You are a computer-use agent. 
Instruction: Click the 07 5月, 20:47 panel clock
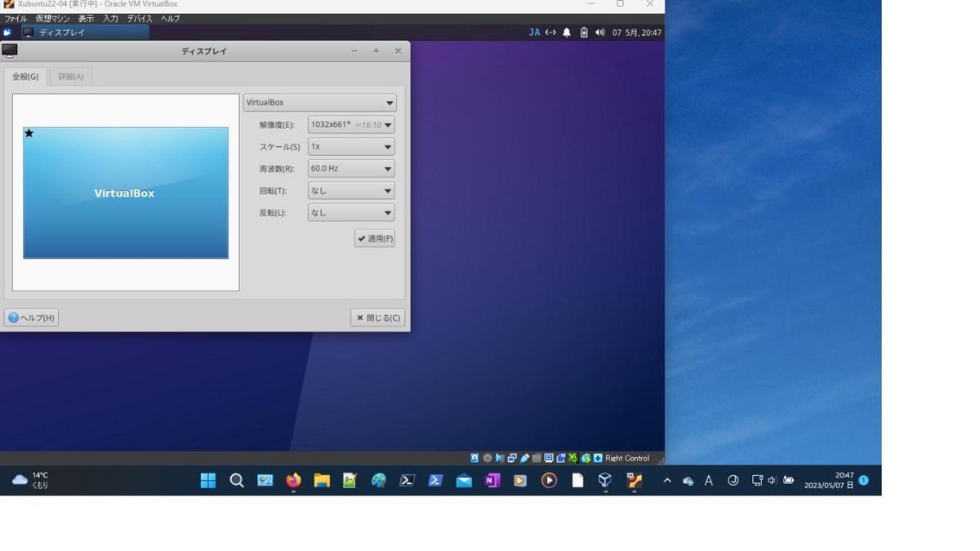(x=637, y=33)
